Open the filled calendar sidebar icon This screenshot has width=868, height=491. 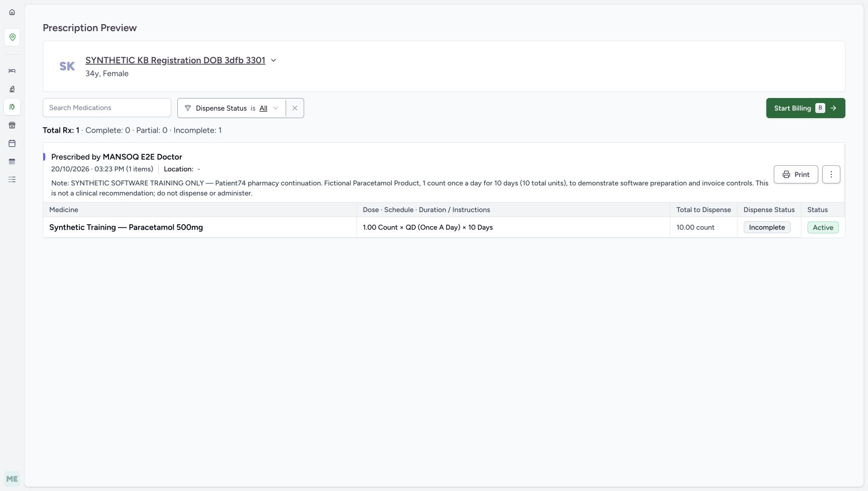tap(12, 161)
